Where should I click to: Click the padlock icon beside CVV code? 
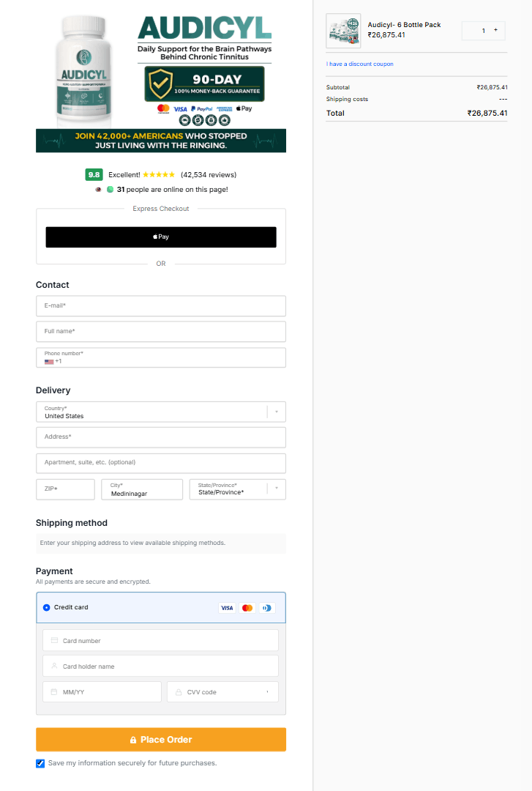point(179,692)
